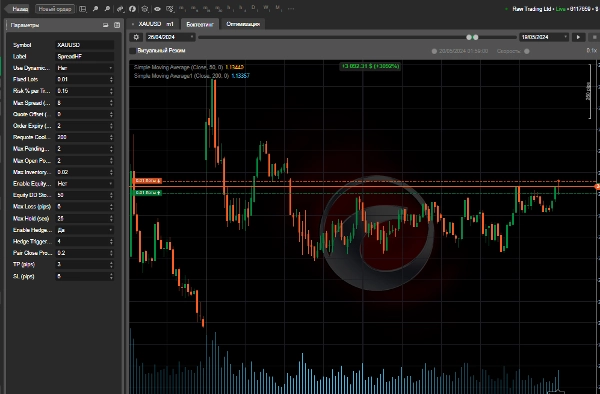Open the chart type circular icon

click(132, 9)
